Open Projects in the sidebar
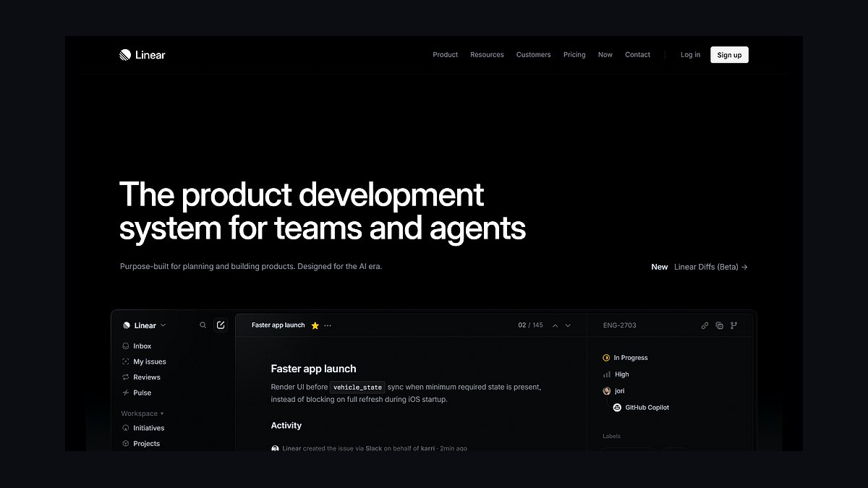This screenshot has height=488, width=868. tap(141, 443)
